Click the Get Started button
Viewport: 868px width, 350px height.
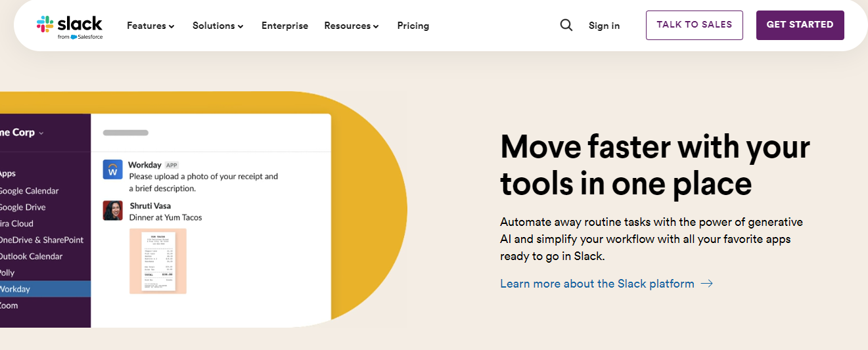(800, 25)
